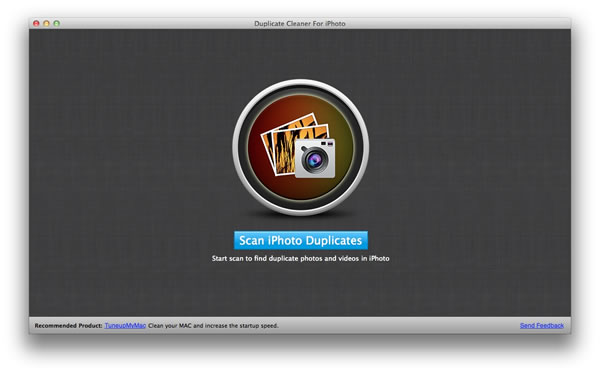Zoom the window with the green button
This screenshot has width=600, height=374.
(x=57, y=23)
